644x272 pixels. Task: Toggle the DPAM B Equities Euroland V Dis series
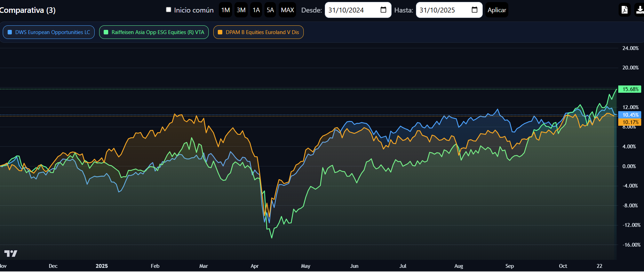(x=259, y=32)
